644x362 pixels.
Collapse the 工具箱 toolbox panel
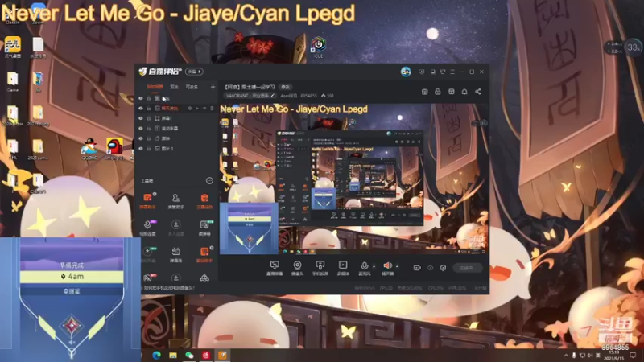[x=209, y=180]
